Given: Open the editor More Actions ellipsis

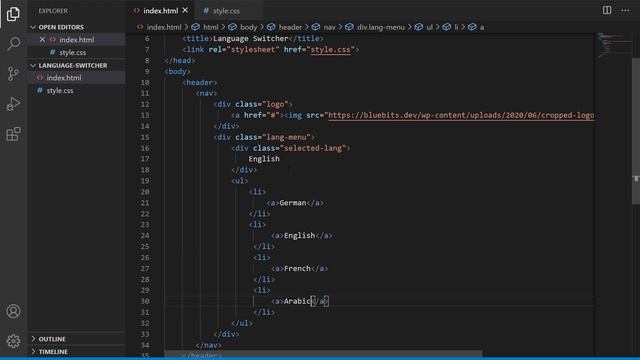Looking at the screenshot, I should click(625, 10).
